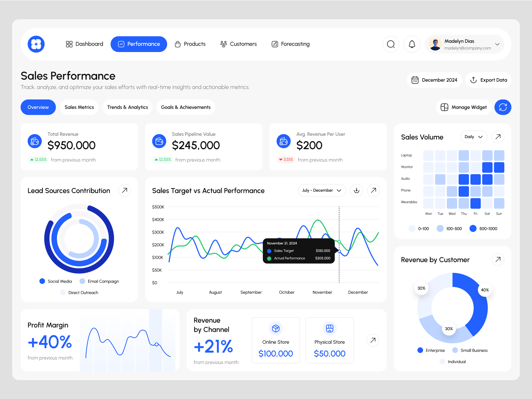Click the Physical Store revenue card

(x=329, y=340)
